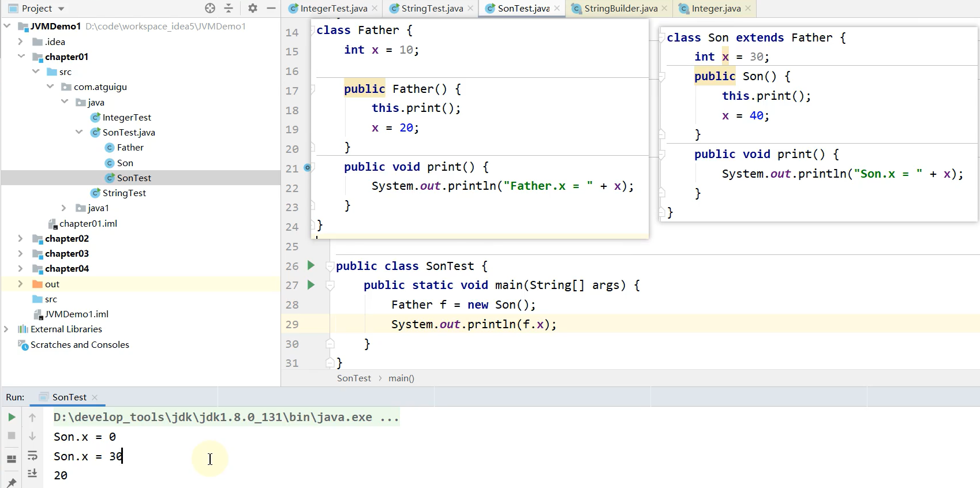Viewport: 980px width, 488px height.
Task: Click the 'Father f = new Son();' code line
Action: (463, 305)
